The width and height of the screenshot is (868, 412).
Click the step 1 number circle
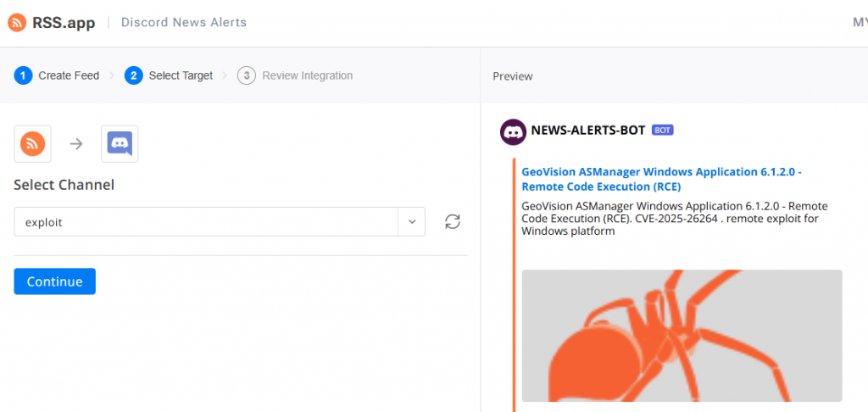click(x=23, y=75)
